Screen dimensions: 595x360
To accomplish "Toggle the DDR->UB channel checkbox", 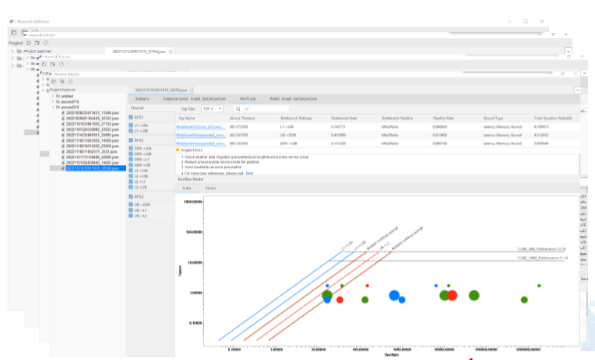I will point(131,165).
